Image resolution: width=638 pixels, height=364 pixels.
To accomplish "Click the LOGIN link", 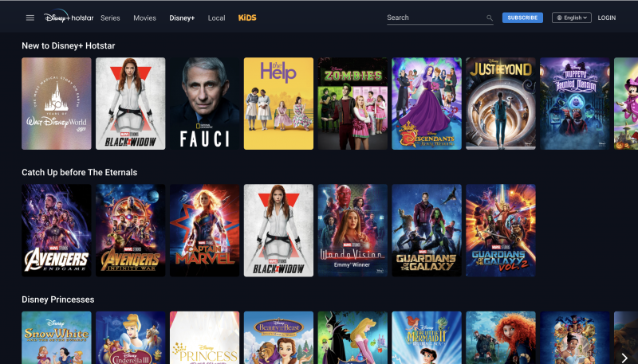I will click(x=607, y=18).
